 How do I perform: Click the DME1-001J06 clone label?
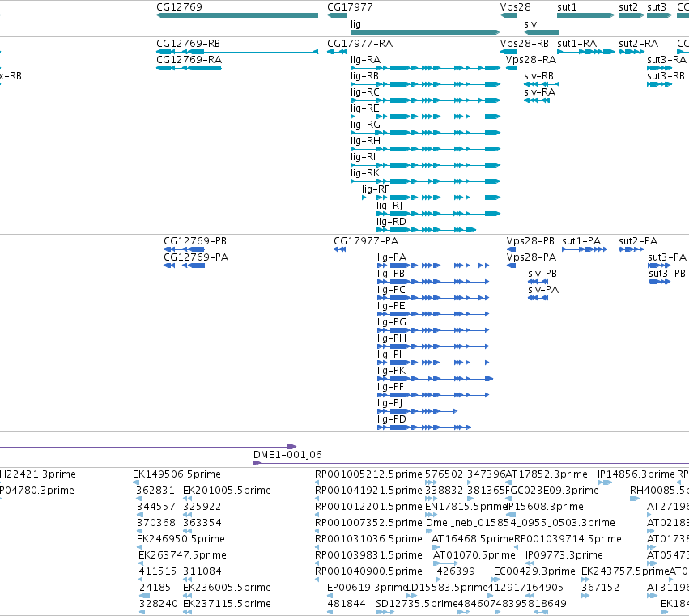click(x=287, y=455)
